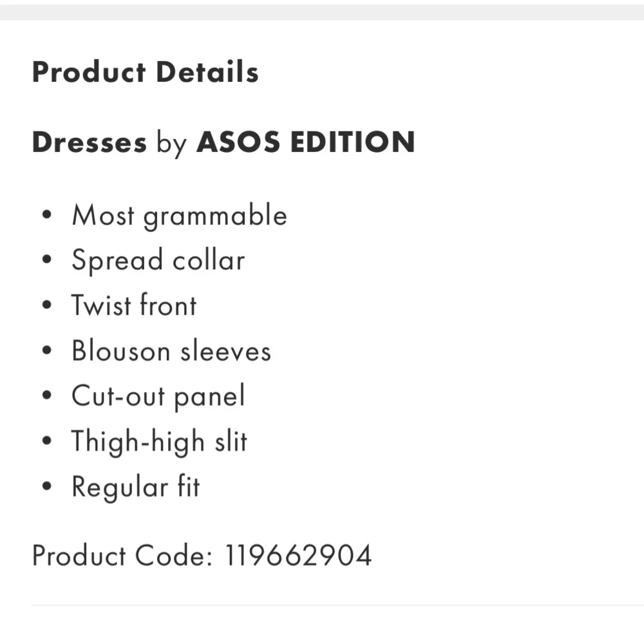Click the "Twist front" list item
The width and height of the screenshot is (644, 644).
pos(134,306)
